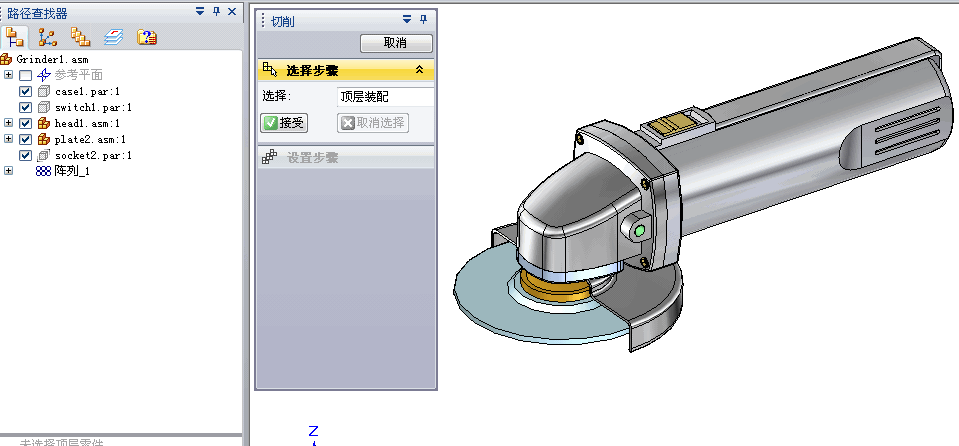Select switch1.par:1 in the tree
959x446 pixels.
pos(93,108)
